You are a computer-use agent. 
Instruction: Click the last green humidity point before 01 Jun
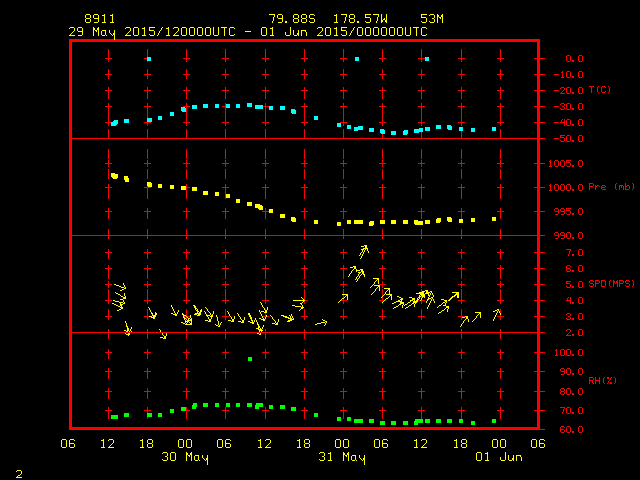point(494,421)
